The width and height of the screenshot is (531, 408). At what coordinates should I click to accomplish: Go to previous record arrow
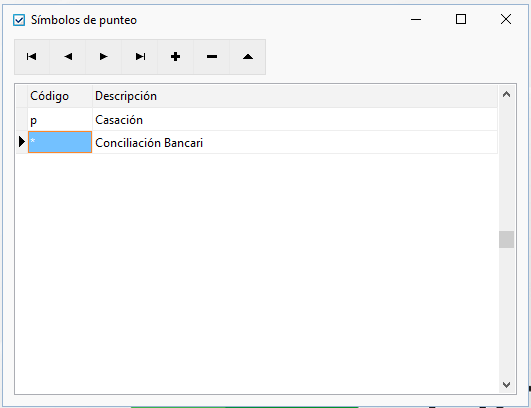click(68, 57)
